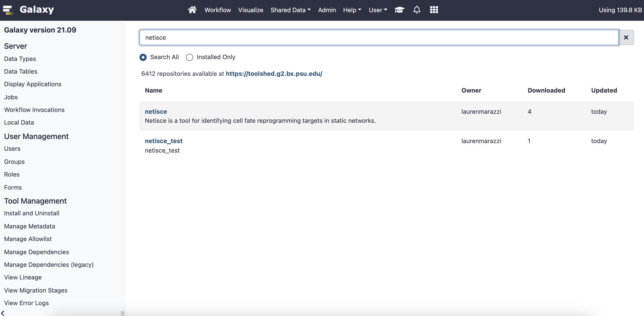The width and height of the screenshot is (644, 316).
Task: Open the Users management page
Action: point(12,149)
